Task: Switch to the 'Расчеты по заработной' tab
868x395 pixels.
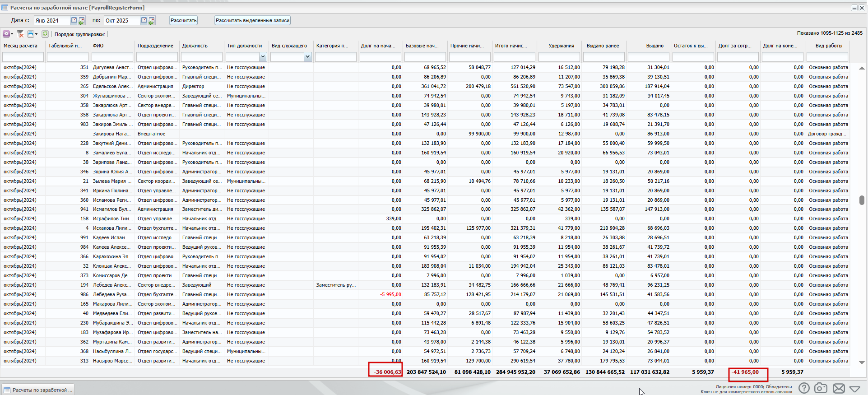Action: pos(38,390)
